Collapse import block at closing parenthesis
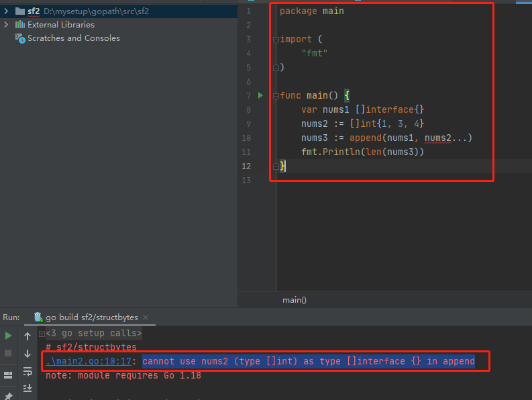Image resolution: width=532 pixels, height=400 pixels. coord(276,68)
